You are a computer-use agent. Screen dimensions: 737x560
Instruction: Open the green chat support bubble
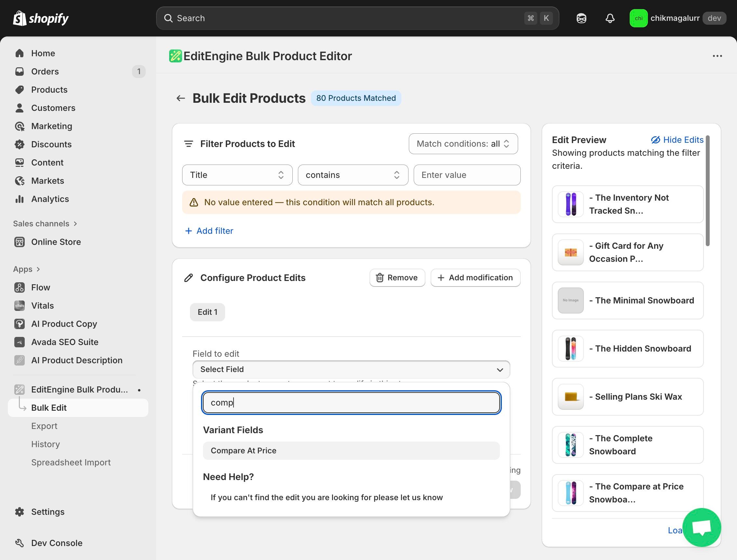701,527
